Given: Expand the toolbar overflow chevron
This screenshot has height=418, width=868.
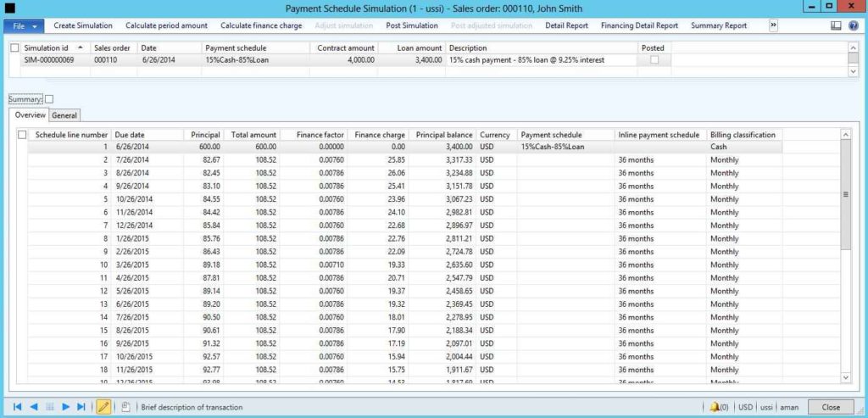Looking at the screenshot, I should coord(773,25).
